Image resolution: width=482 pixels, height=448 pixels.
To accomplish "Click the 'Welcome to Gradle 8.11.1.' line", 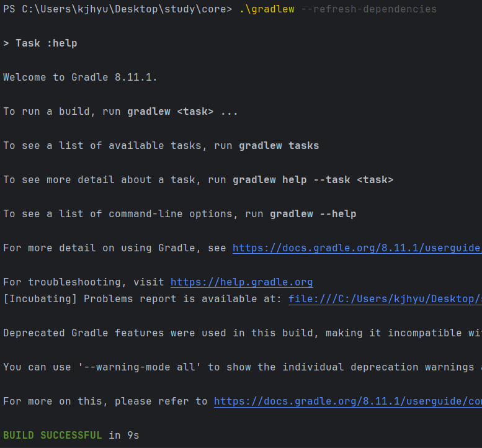I will pos(80,78).
